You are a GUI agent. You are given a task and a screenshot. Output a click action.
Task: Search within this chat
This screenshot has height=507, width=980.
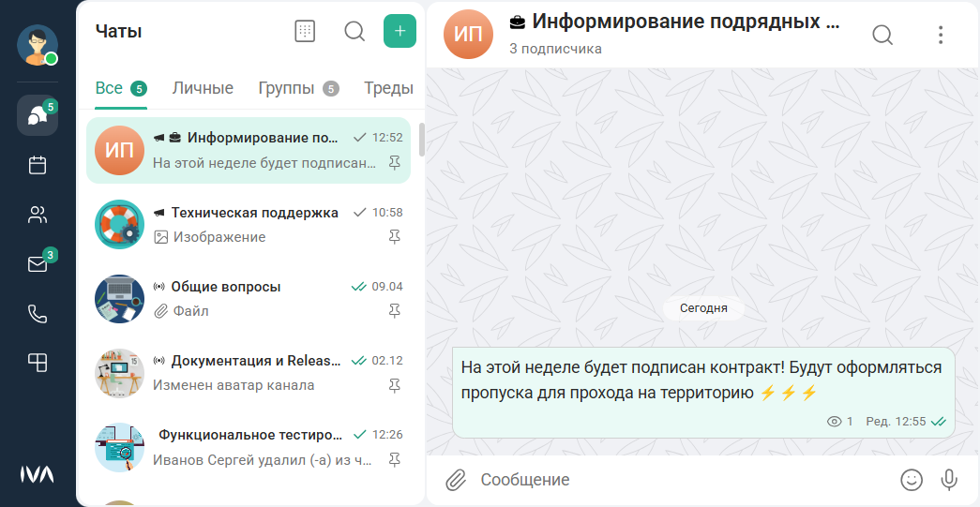point(882,35)
